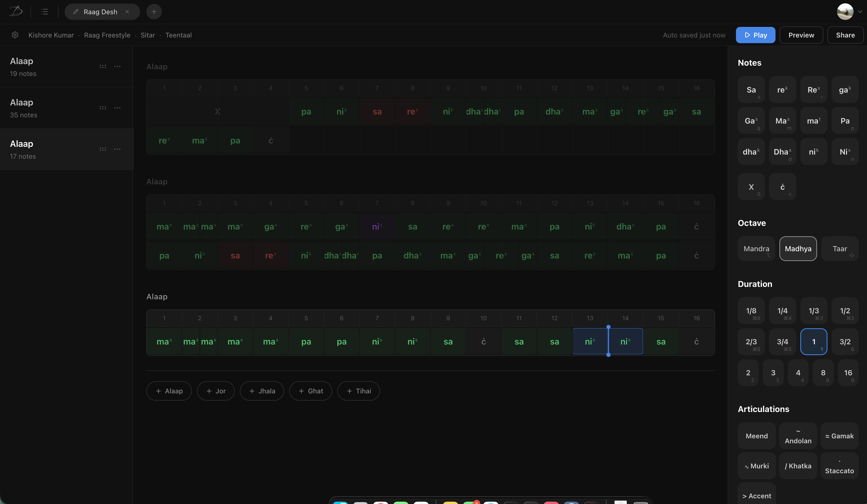This screenshot has width=867, height=504.
Task: Switch to the Raag Desh tab
Action: coord(100,12)
